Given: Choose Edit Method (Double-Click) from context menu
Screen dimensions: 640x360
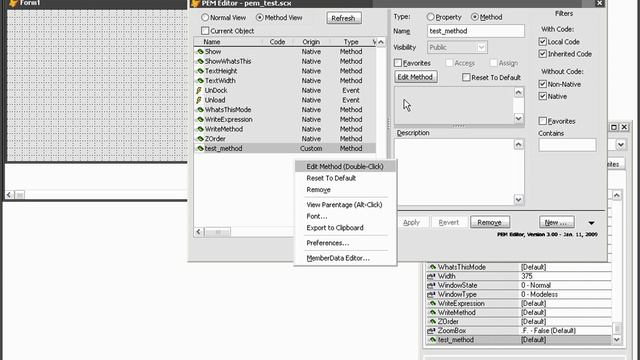Looking at the screenshot, I should tap(345, 167).
